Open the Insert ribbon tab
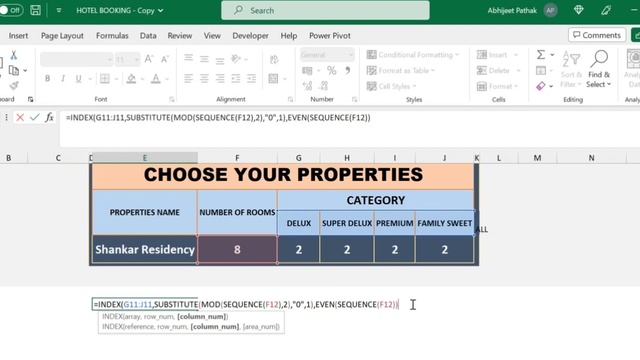This screenshot has height=360, width=640. click(18, 36)
